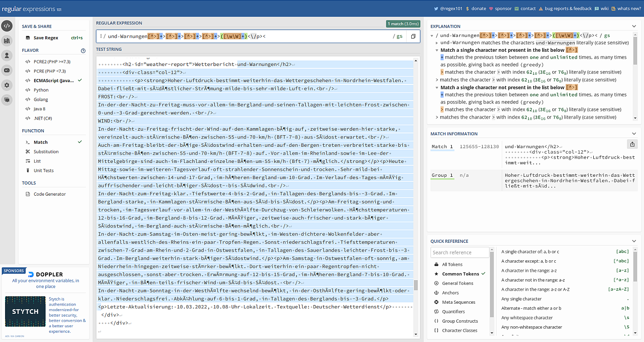Viewport: 644px width, 342px height.
Task: Open the live chat sidebar icon
Action: [x=7, y=99]
